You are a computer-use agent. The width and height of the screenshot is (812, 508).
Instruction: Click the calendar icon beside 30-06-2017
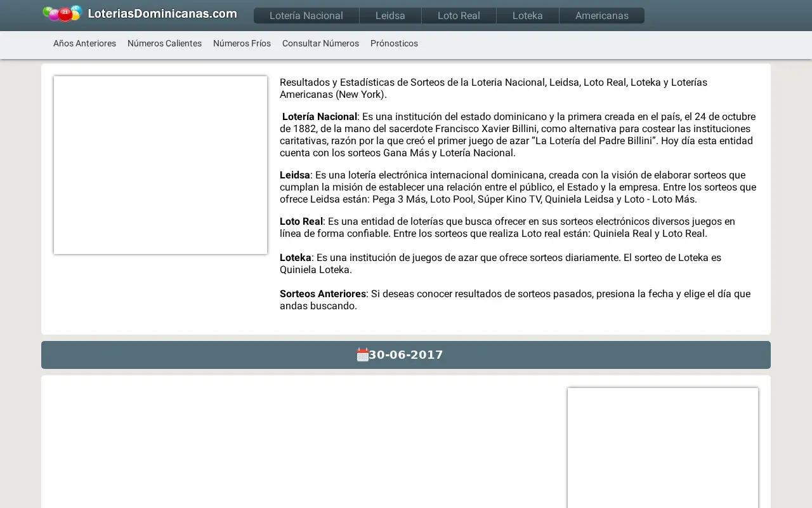point(362,355)
